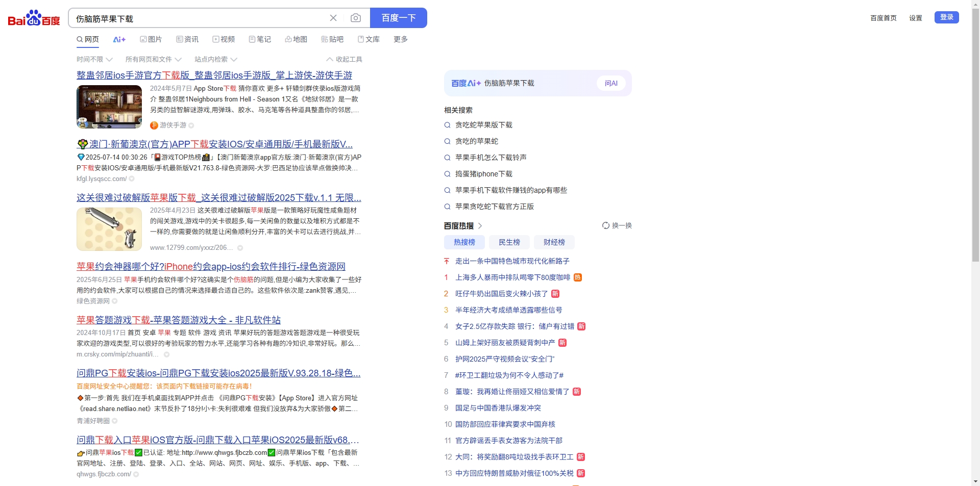980x486 pixels.
Task: Click the icon after 青浦好聘圈
Action: coord(115,421)
